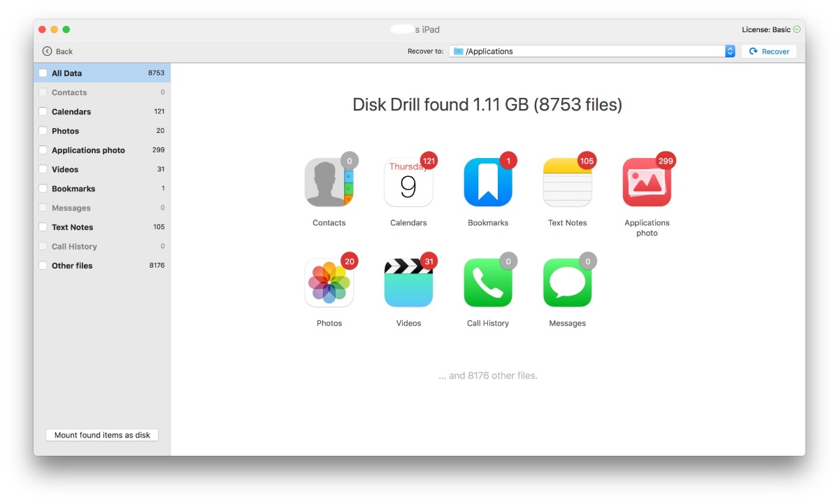
Task: Select Call History row in sidebar
Action: [102, 246]
